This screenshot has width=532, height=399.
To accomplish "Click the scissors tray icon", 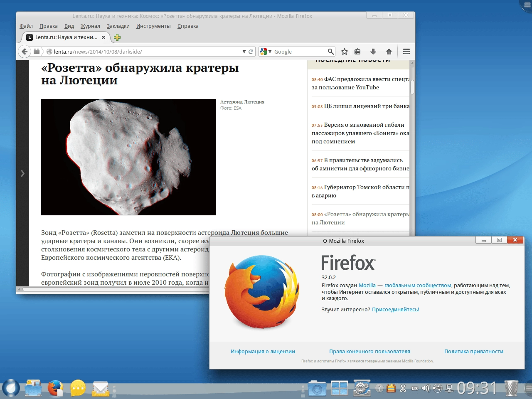I will click(x=403, y=388).
